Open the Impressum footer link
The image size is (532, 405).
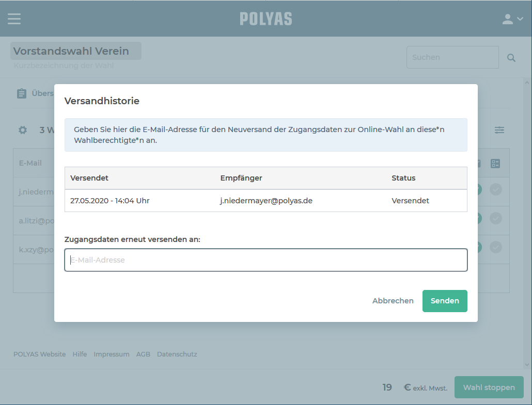[x=112, y=354]
